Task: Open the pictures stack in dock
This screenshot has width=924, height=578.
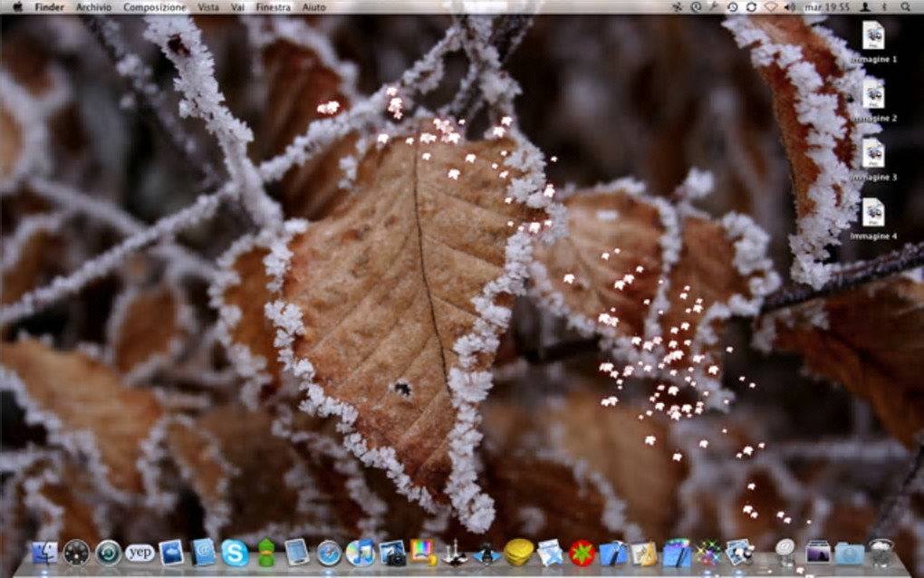Action: click(x=818, y=554)
